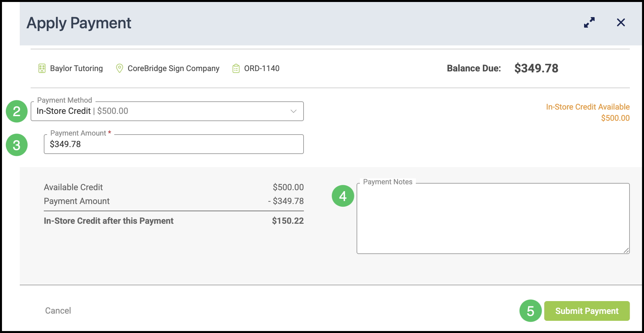Click the Balance Due amount $349.78
This screenshot has width=644, height=333.
click(x=536, y=68)
